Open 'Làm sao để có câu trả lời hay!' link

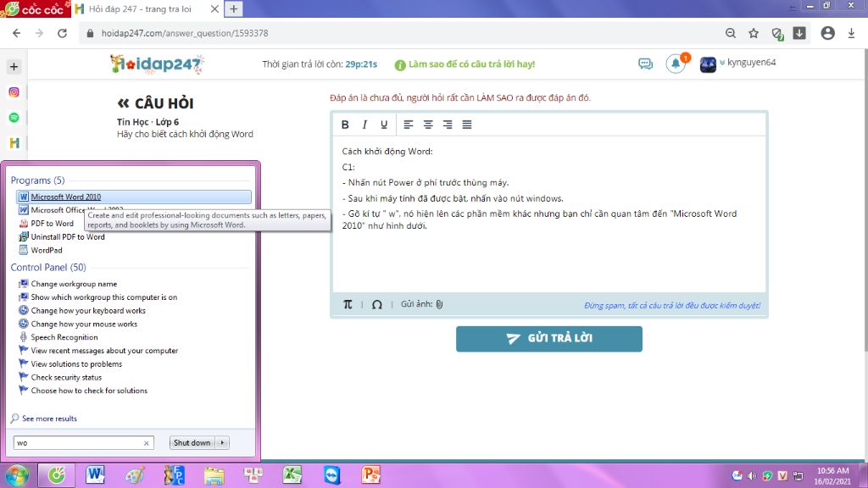pyautogui.click(x=471, y=64)
